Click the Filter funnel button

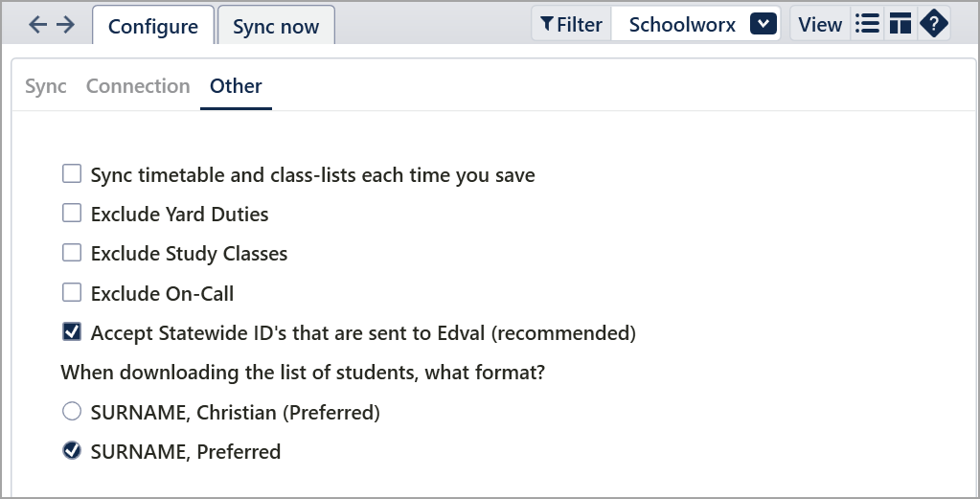tap(571, 25)
